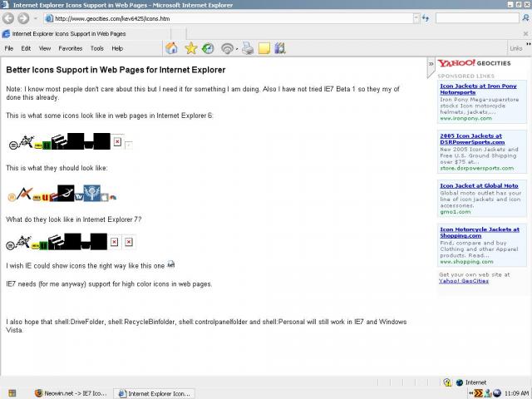Screen dimensions: 532x399
Task: Open the Edit menu
Action: pyautogui.click(x=26, y=48)
